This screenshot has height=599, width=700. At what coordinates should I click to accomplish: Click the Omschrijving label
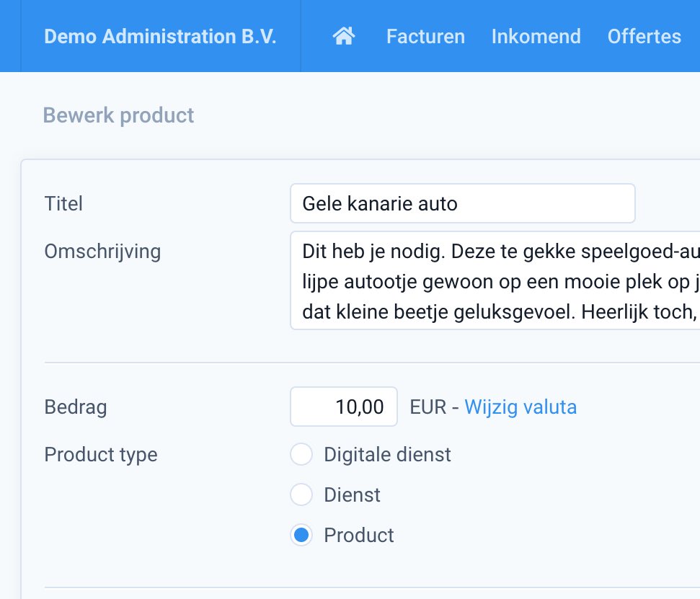coord(102,252)
